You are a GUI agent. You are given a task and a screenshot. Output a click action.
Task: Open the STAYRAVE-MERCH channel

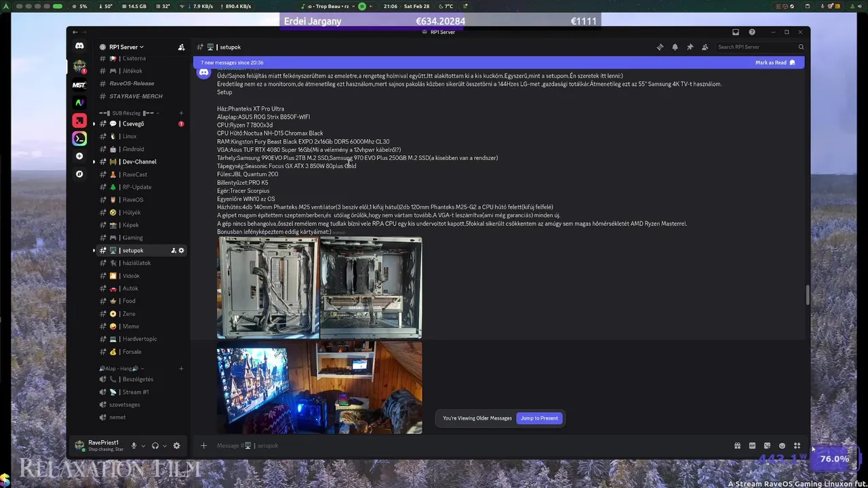coord(141,96)
